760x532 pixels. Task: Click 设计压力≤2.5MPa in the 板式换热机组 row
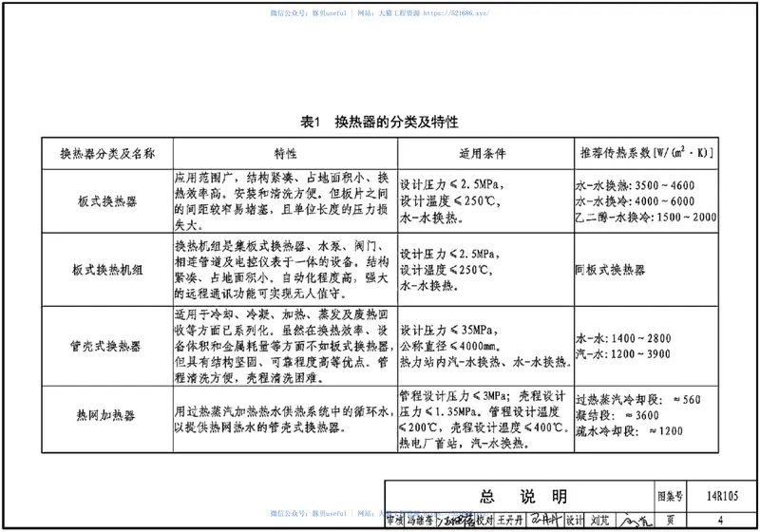coord(449,254)
